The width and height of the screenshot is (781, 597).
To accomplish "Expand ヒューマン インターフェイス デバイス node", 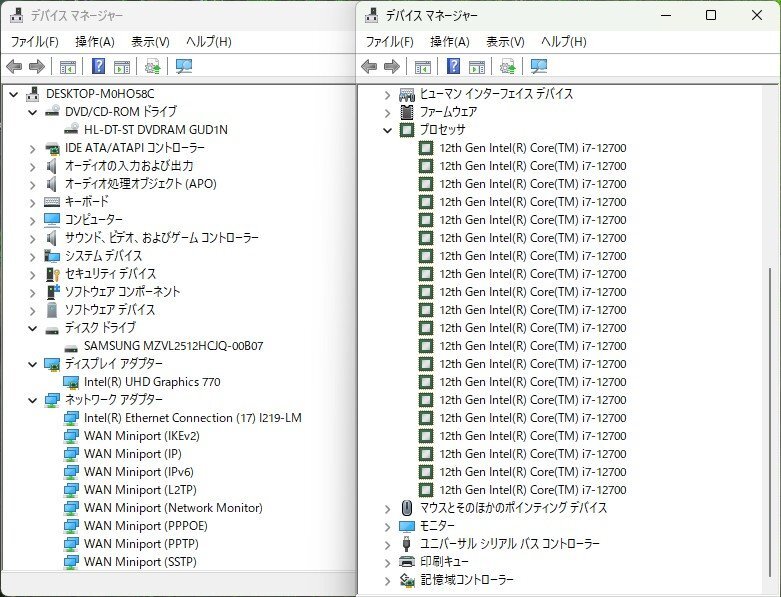I will point(388,95).
